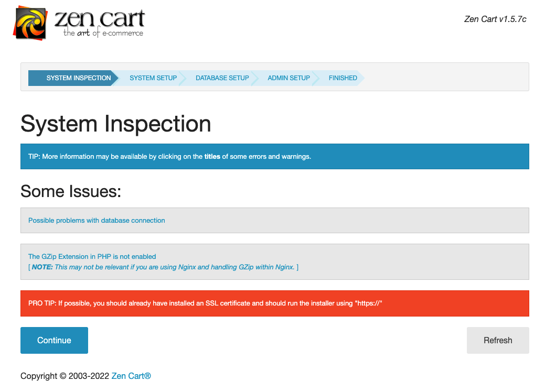The width and height of the screenshot is (556, 392).
Task: Click the red PRO TIP SSL message
Action: (275, 303)
